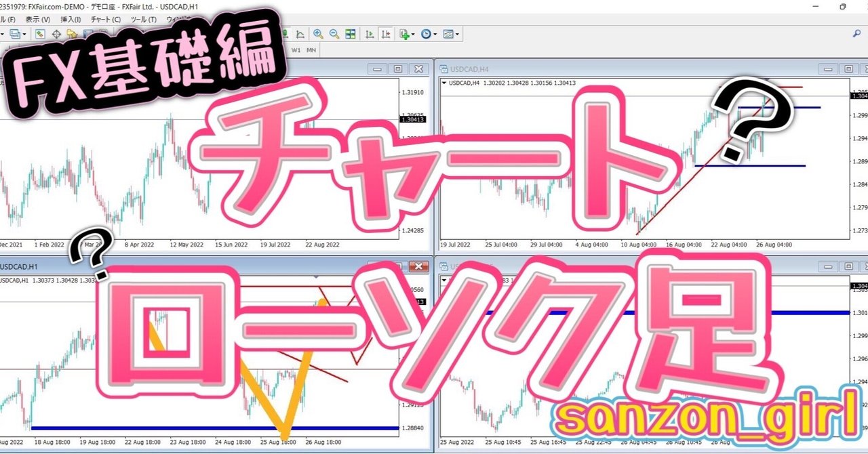Enable Chart Shift mode
Viewport: 868px width, 454px height.
pyautogui.click(x=386, y=34)
